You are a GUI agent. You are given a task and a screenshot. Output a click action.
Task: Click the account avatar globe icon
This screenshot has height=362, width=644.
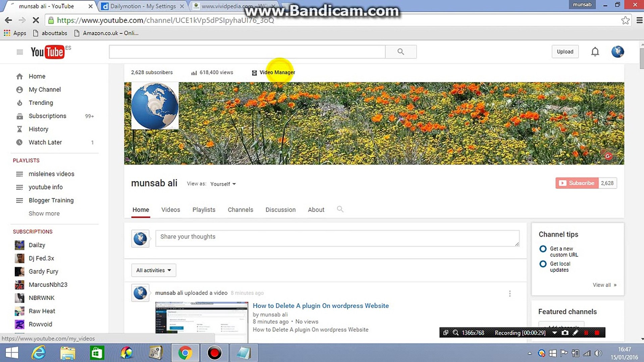pos(618,52)
